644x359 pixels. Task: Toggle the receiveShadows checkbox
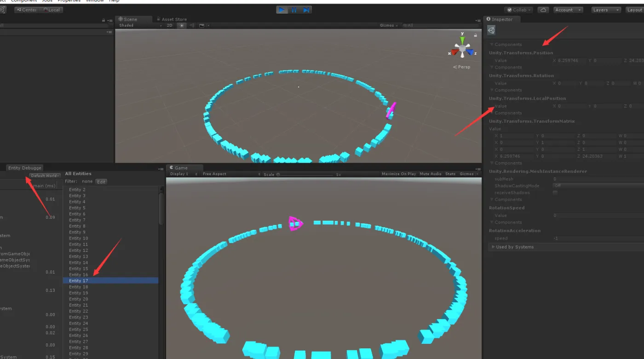point(555,193)
